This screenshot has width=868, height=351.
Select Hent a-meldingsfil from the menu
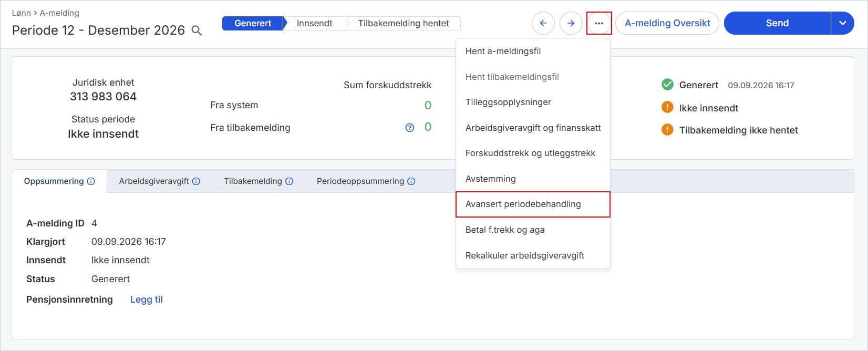click(x=533, y=51)
